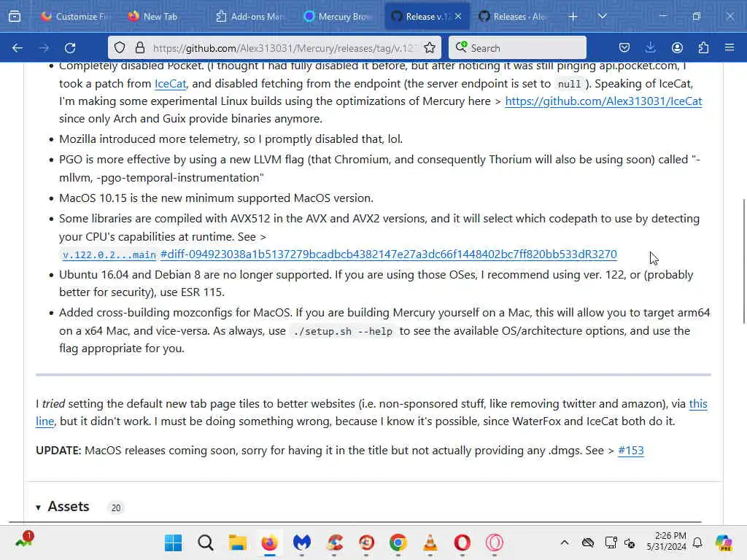747x560 pixels.
Task: Open Google Chrome from taskbar
Action: coord(398,542)
